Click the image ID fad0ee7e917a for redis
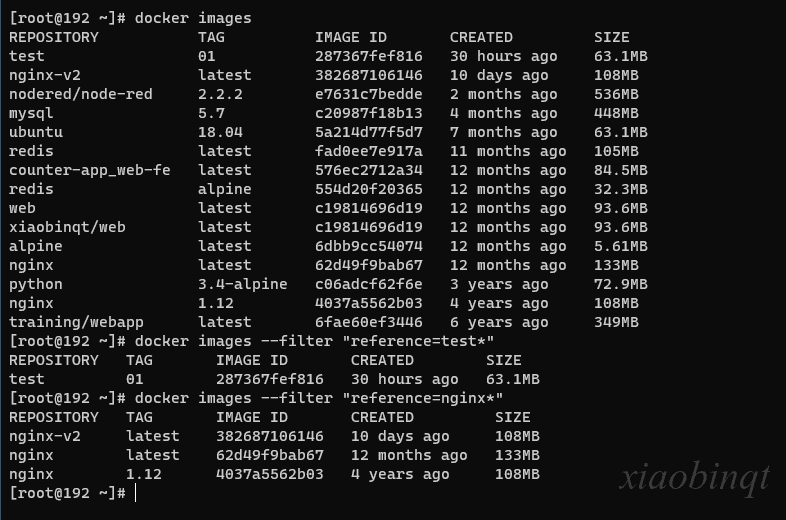Viewport: 786px width, 520px height. pos(368,151)
